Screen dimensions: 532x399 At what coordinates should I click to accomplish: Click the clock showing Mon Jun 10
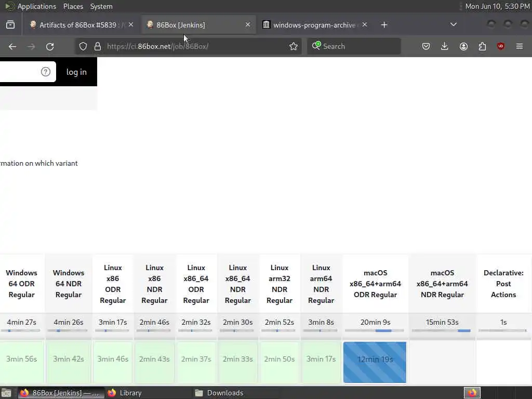[497, 6]
